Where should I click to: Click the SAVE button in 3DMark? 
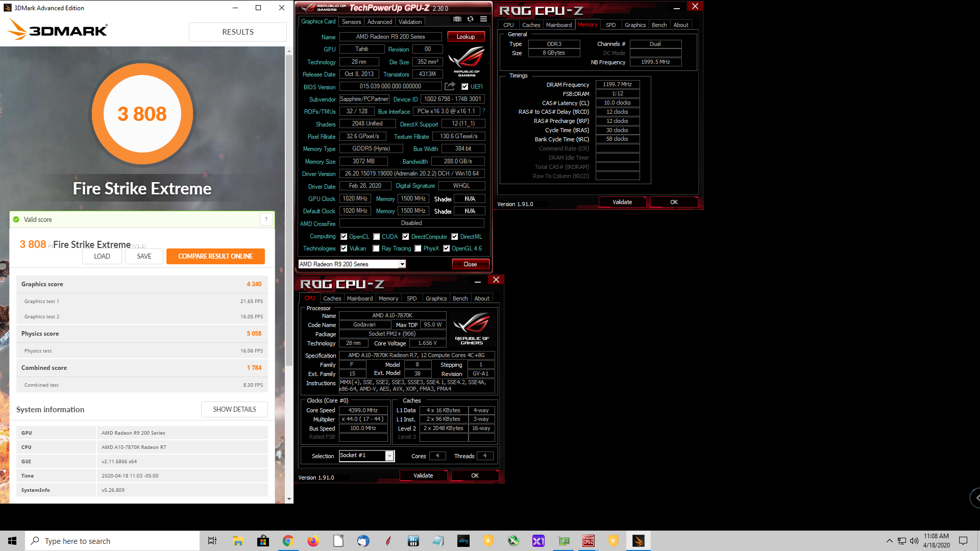point(144,256)
